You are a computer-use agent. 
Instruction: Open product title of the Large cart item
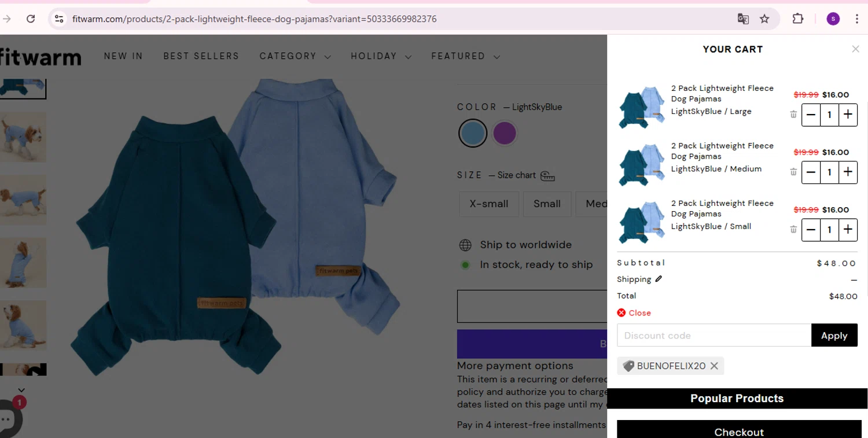[722, 93]
